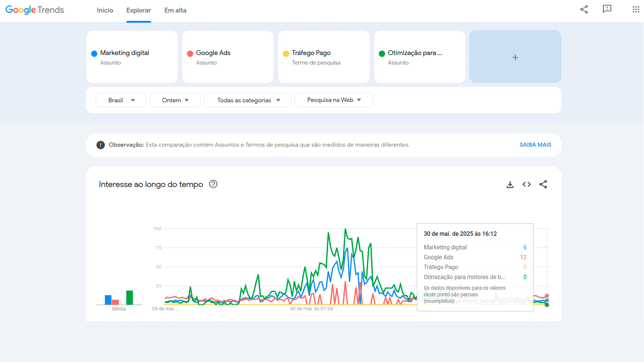Open the Ontem time range dropdown
Image resolution: width=644 pixels, height=362 pixels.
[175, 100]
